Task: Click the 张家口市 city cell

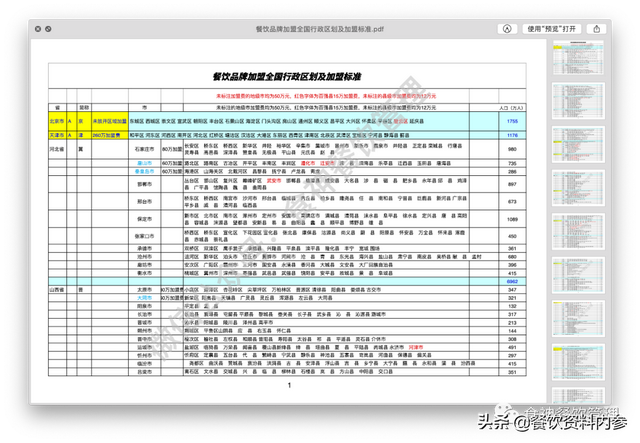Action: 144,236
